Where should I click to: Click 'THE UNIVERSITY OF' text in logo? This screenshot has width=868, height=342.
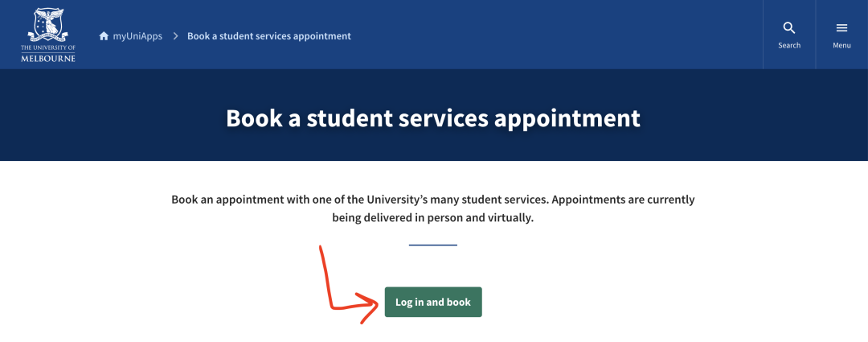(x=48, y=48)
